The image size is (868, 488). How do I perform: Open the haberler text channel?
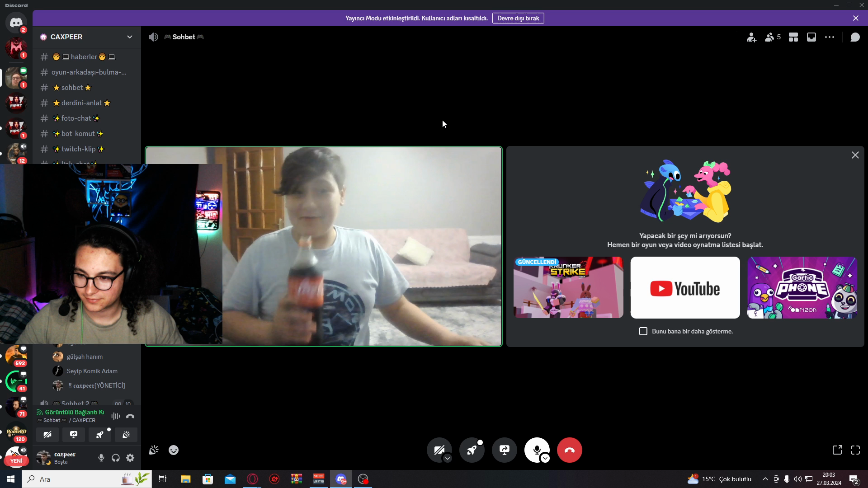(x=87, y=57)
